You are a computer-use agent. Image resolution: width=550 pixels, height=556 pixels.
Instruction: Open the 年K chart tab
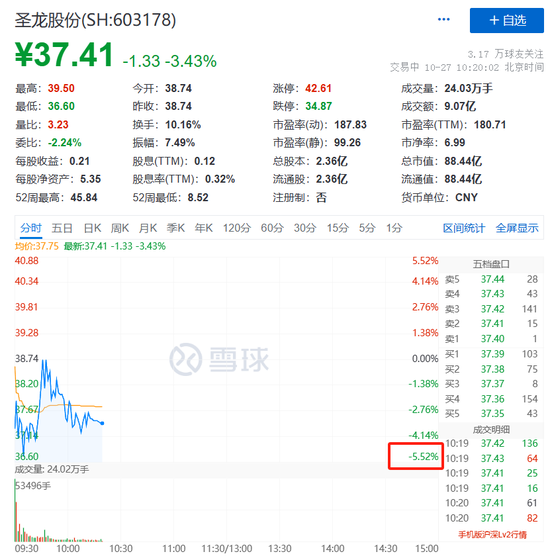pos(204,228)
